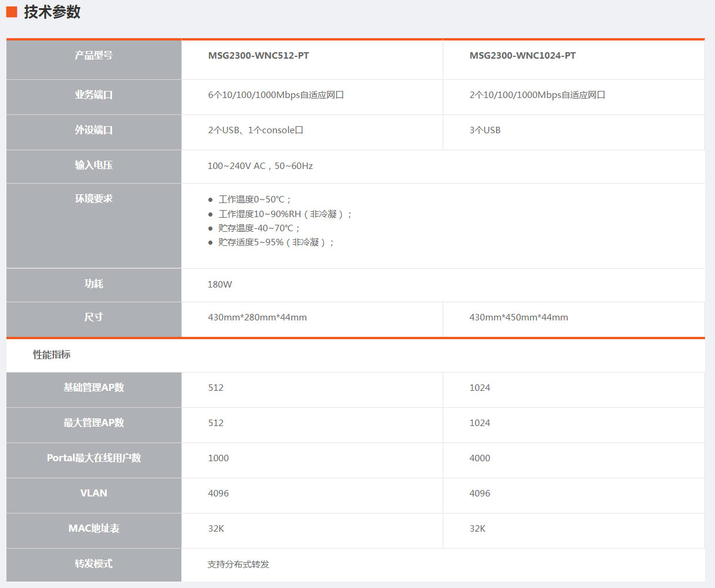Select the MSG2300-WNC512-PT model header
The height and width of the screenshot is (588, 715).
[258, 56]
